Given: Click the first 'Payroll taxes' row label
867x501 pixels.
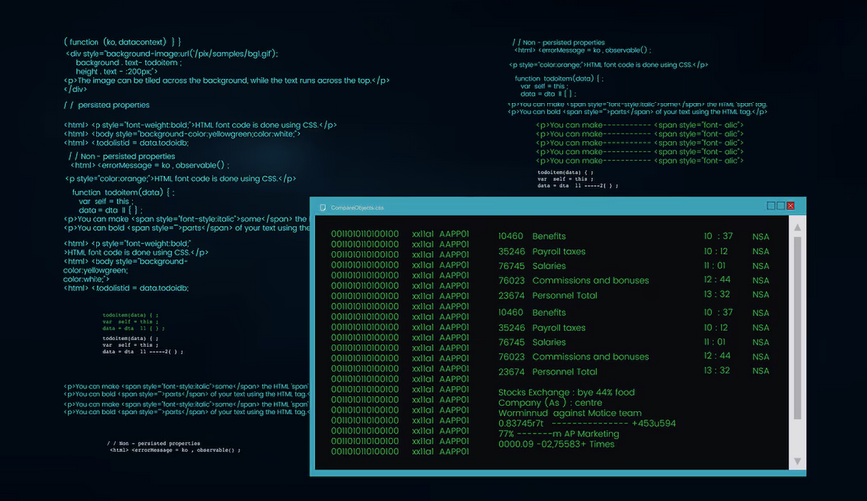Looking at the screenshot, I should 559,251.
